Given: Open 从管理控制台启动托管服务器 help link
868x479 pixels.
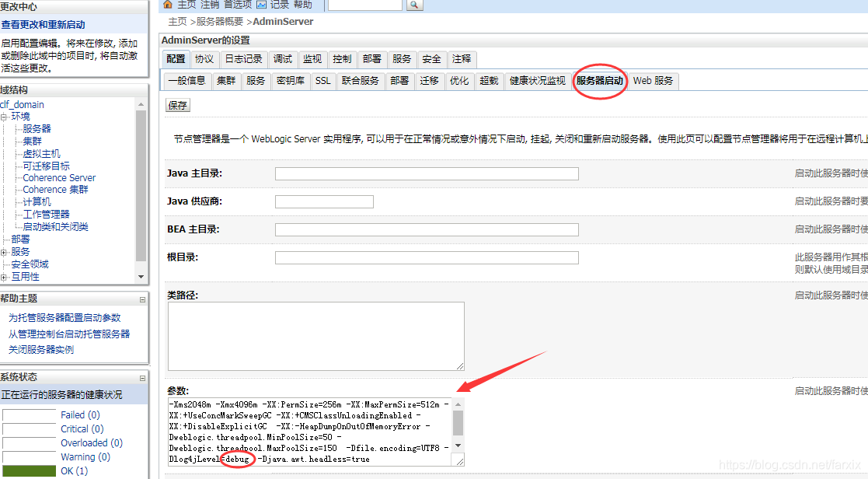Looking at the screenshot, I should (x=68, y=334).
